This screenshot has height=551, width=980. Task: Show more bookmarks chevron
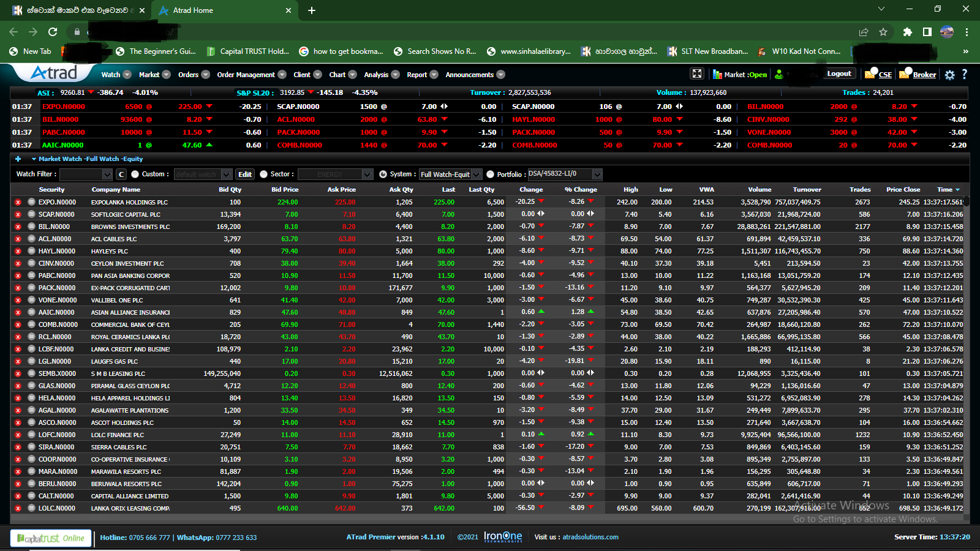(x=965, y=51)
